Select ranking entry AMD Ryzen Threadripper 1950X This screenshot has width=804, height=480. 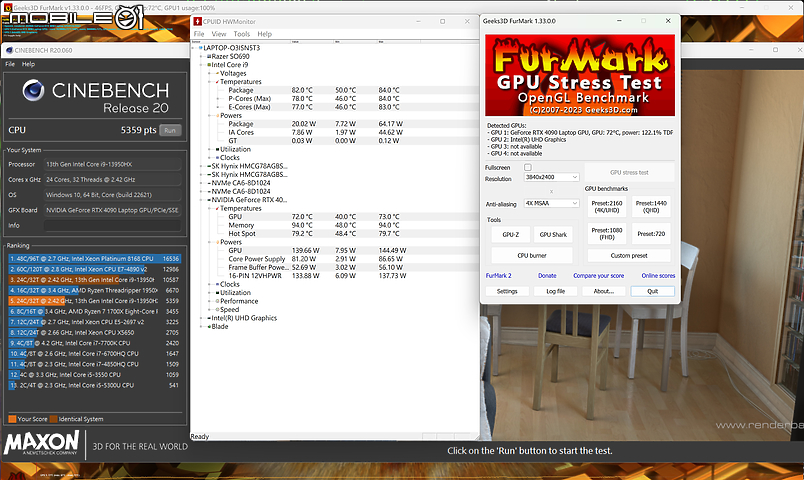(94, 290)
